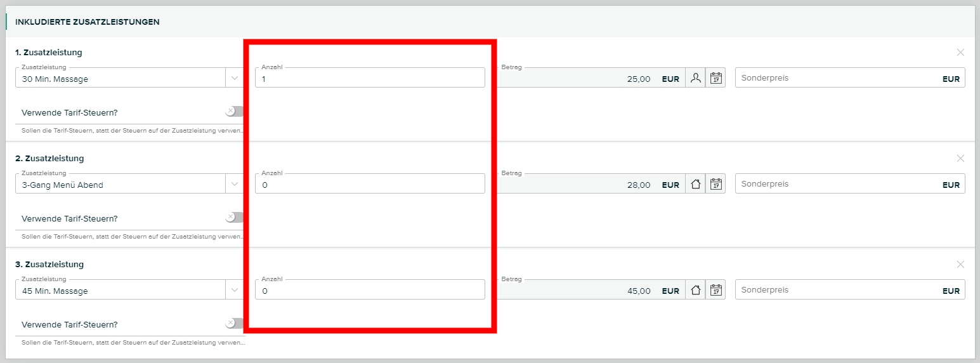Click Sonderpreis field of 3. Zusatzleistung
Image resolution: width=980 pixels, height=363 pixels.
coord(837,290)
